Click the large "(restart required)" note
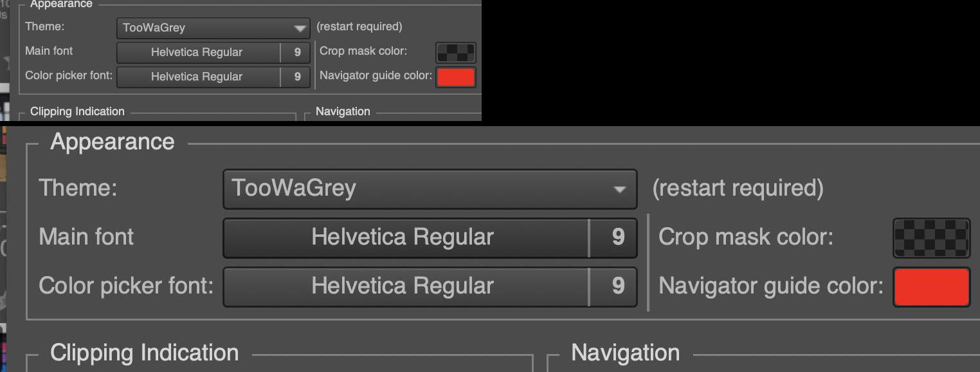The width and height of the screenshot is (980, 372). click(x=738, y=189)
